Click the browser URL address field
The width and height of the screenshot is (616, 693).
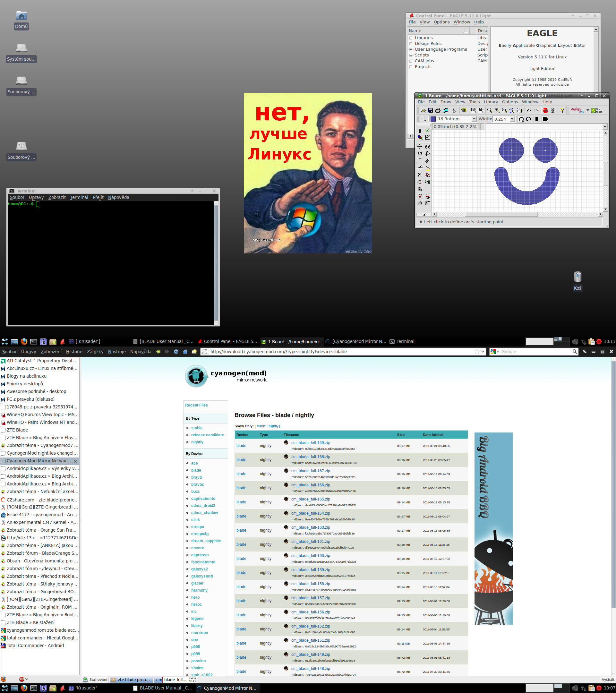point(342,352)
